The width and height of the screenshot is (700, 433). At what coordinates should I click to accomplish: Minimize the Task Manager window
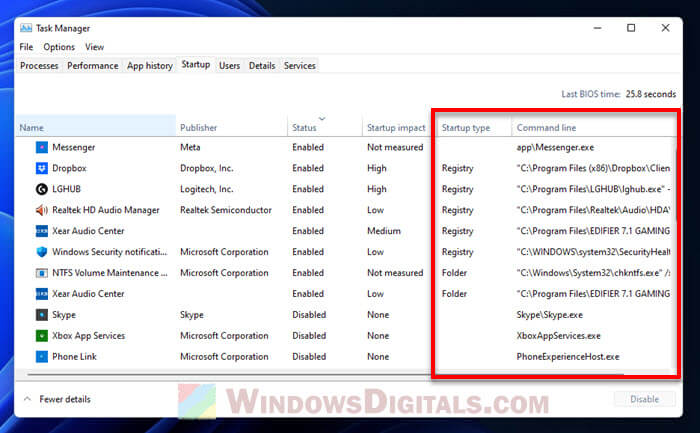(597, 28)
